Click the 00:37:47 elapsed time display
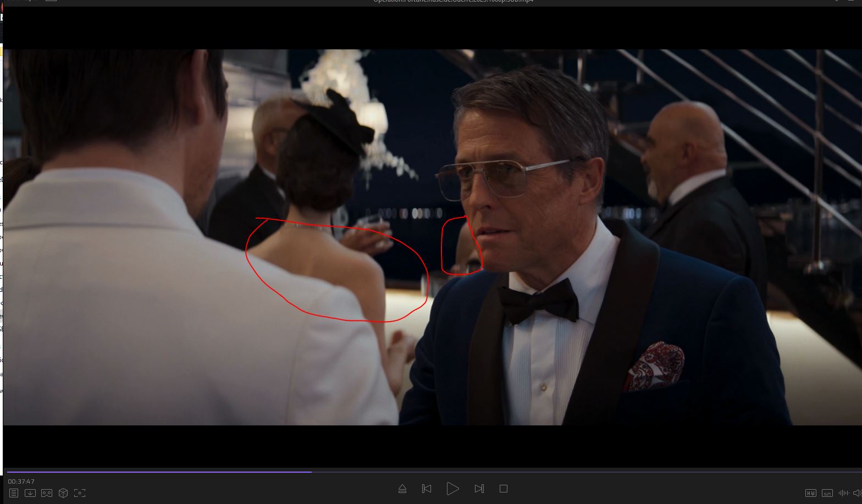 [21, 481]
